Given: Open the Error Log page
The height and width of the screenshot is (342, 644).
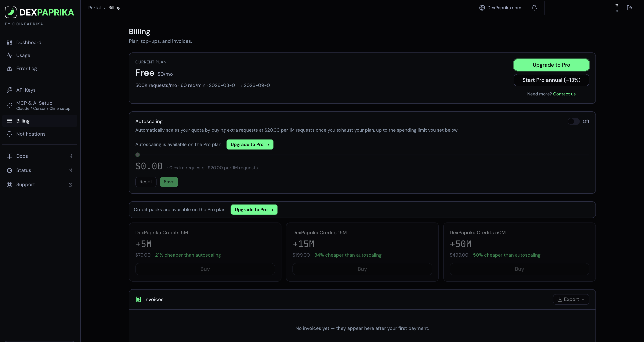Looking at the screenshot, I should pos(39,68).
